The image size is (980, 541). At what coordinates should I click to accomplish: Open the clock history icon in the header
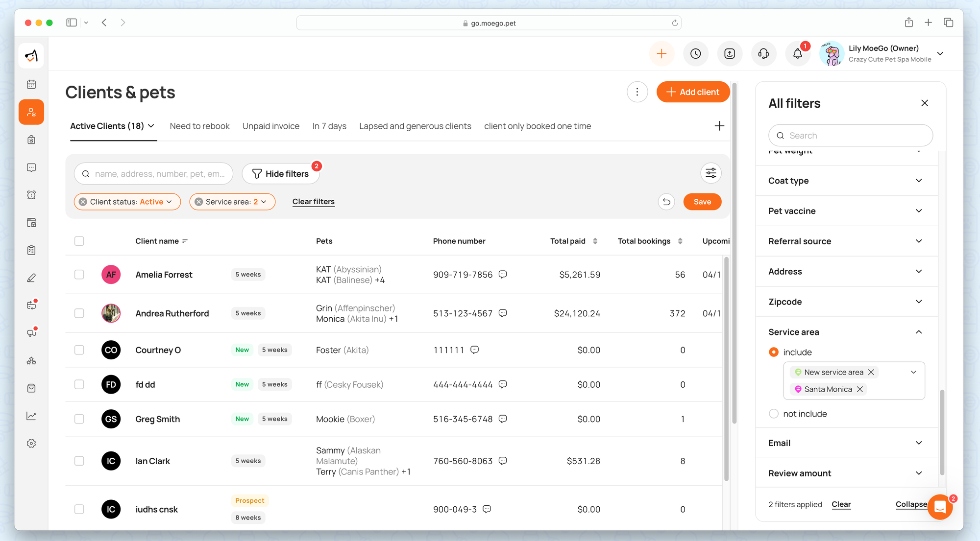pyautogui.click(x=695, y=54)
